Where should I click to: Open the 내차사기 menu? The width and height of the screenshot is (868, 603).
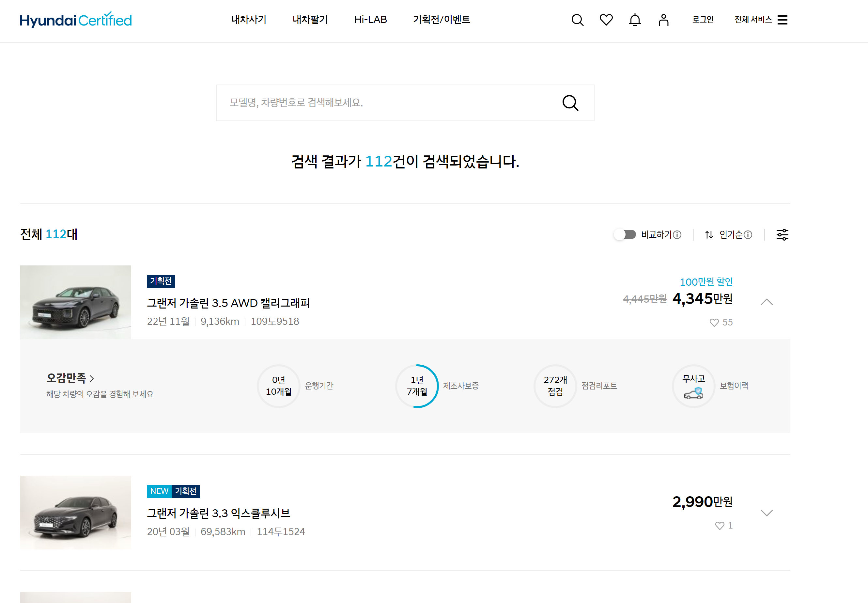point(249,20)
